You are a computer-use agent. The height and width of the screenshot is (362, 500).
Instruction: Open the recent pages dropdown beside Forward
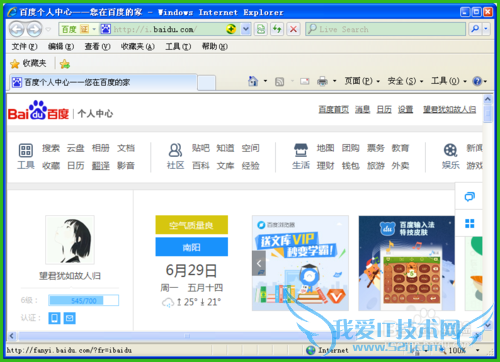tap(48, 29)
